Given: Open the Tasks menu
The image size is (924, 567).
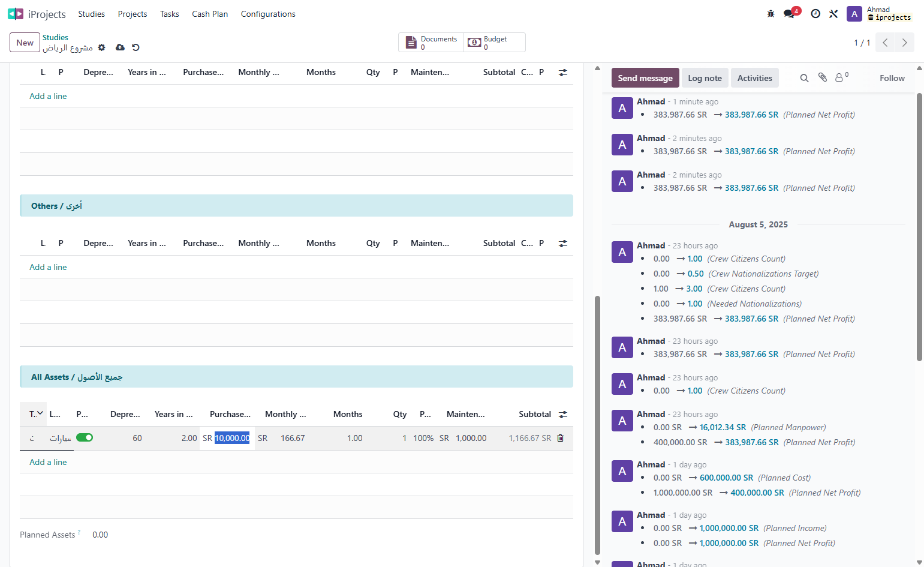Looking at the screenshot, I should 170,14.
